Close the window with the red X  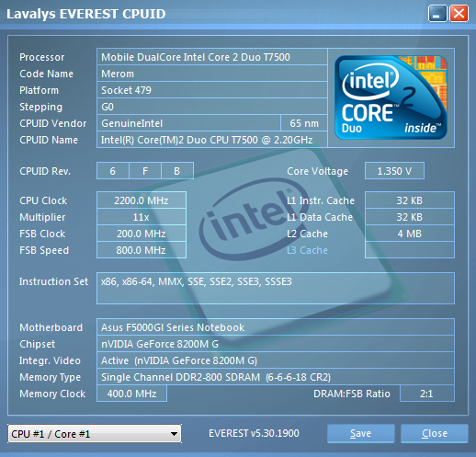tap(459, 14)
